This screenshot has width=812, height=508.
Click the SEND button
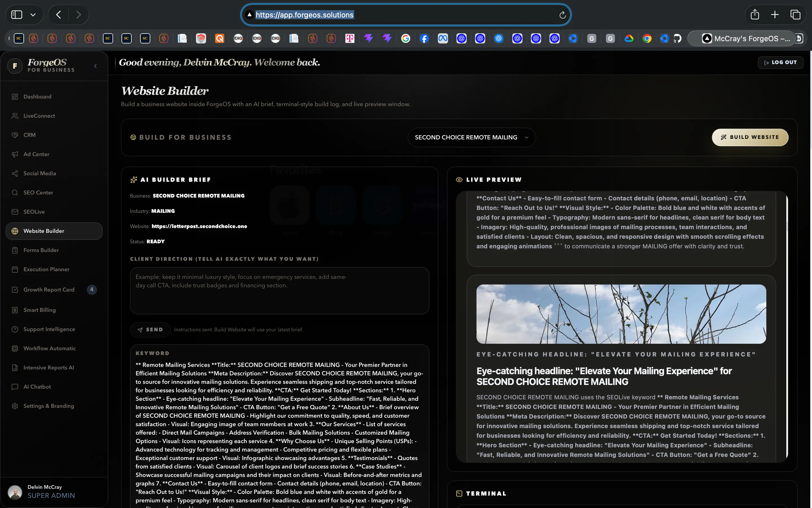tap(150, 330)
